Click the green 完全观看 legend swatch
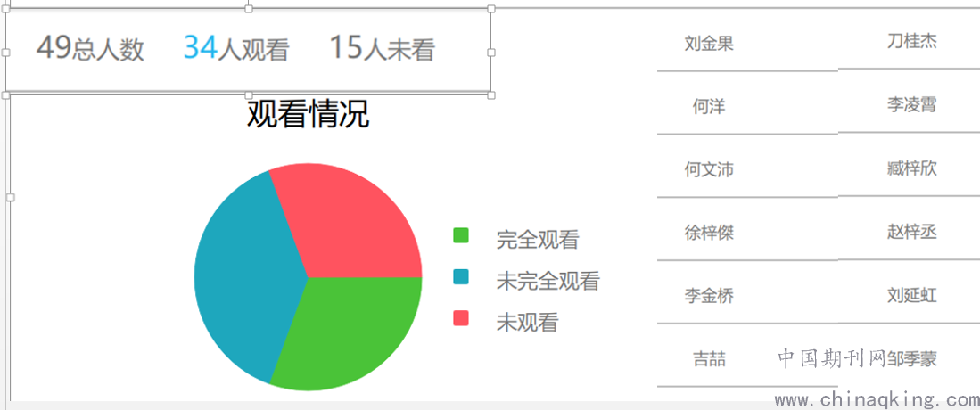This screenshot has width=980, height=410. tap(461, 235)
